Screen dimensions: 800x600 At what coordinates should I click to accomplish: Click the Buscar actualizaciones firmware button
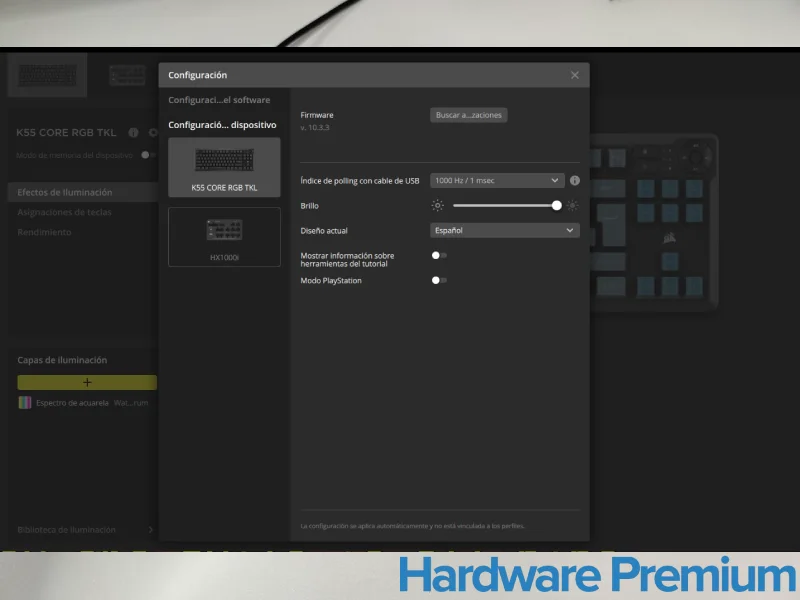[x=469, y=115]
